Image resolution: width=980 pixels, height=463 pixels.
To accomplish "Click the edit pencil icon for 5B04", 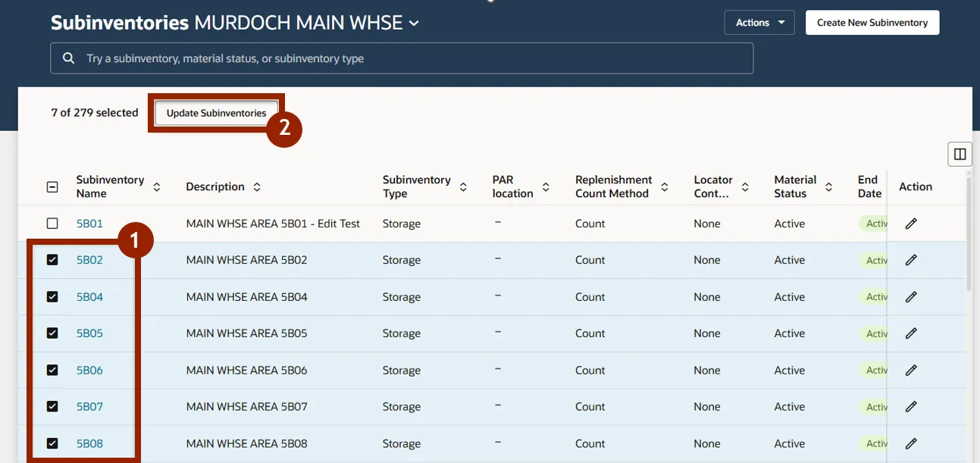I will (x=911, y=297).
